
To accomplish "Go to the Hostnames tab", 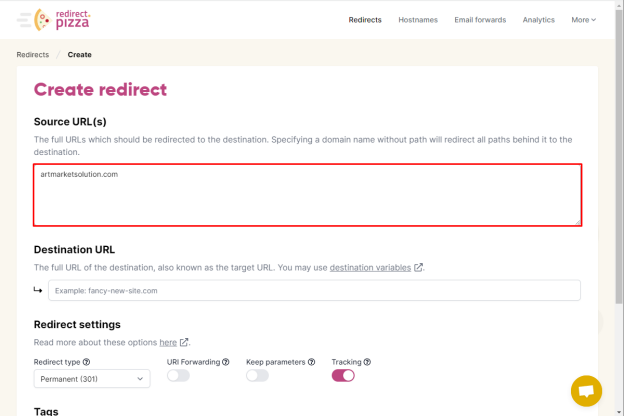I will point(418,20).
